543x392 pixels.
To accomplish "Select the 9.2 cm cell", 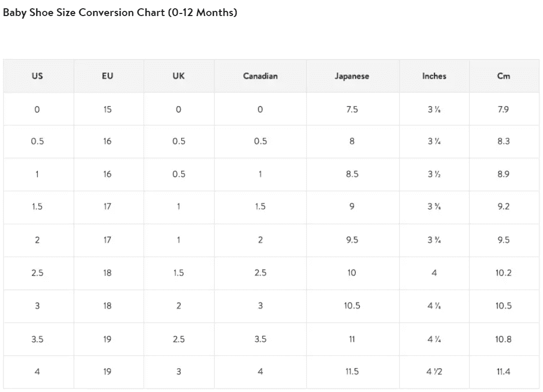I will click(504, 207).
